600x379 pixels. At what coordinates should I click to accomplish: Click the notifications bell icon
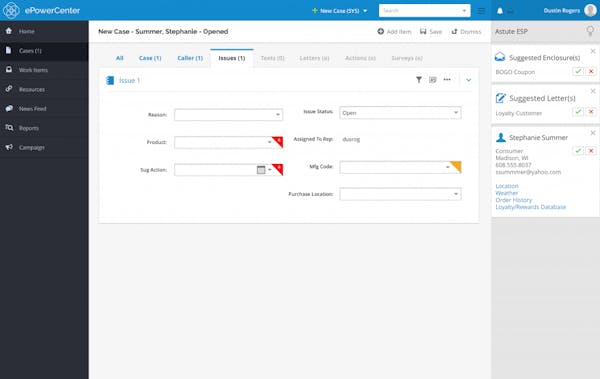[500, 11]
